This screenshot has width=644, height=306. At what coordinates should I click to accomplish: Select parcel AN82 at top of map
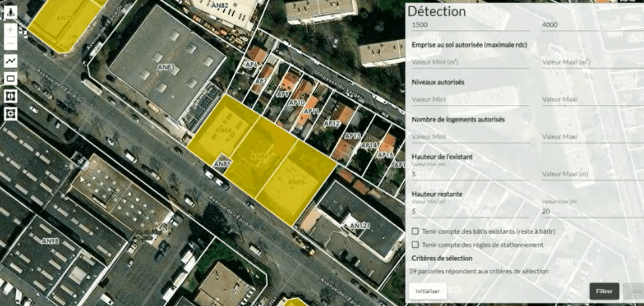(220, 6)
